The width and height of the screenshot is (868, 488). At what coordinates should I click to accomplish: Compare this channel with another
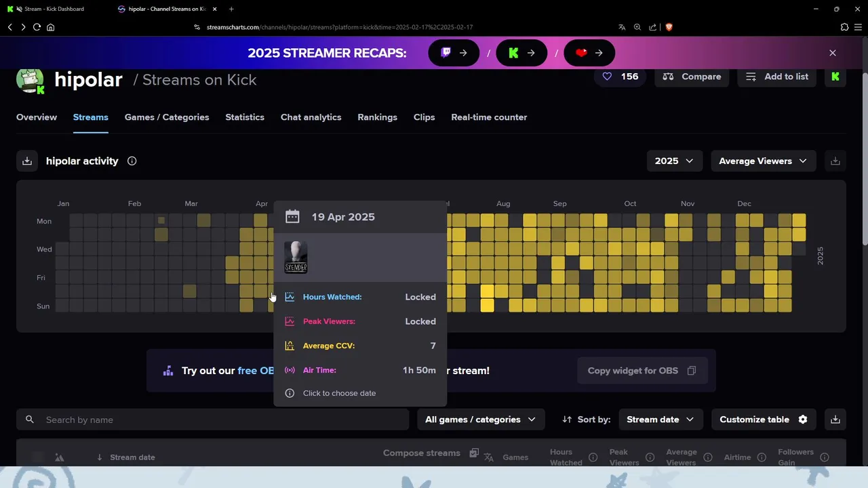click(692, 77)
